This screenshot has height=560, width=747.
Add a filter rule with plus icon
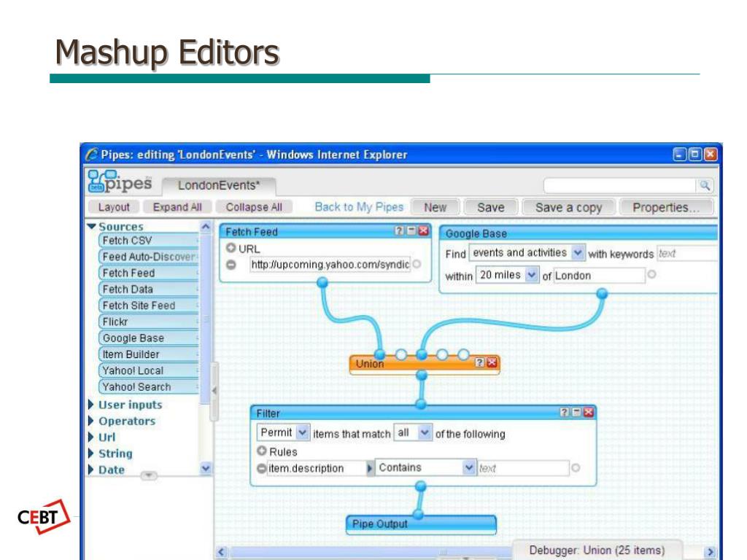(x=262, y=451)
